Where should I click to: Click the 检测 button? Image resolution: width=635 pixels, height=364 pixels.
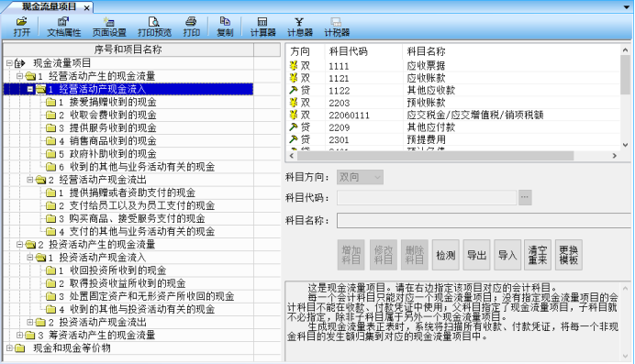(x=445, y=255)
